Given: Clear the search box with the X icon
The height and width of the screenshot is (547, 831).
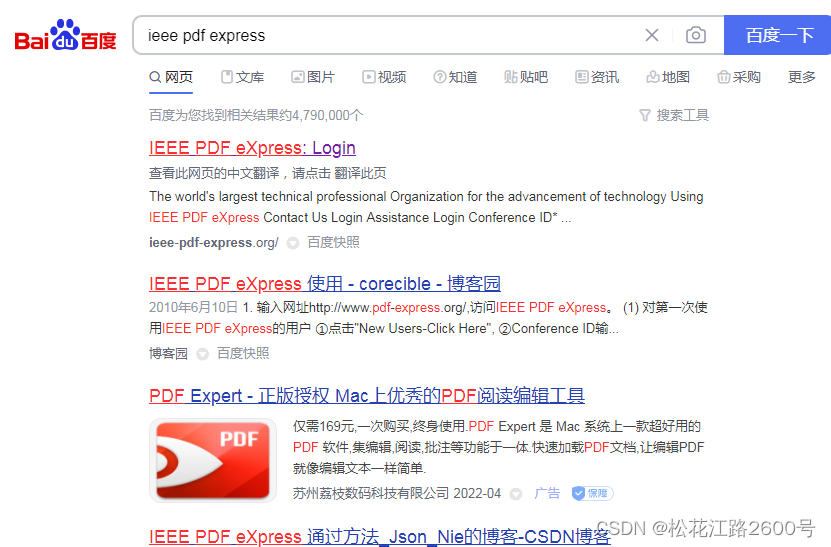Looking at the screenshot, I should point(652,35).
